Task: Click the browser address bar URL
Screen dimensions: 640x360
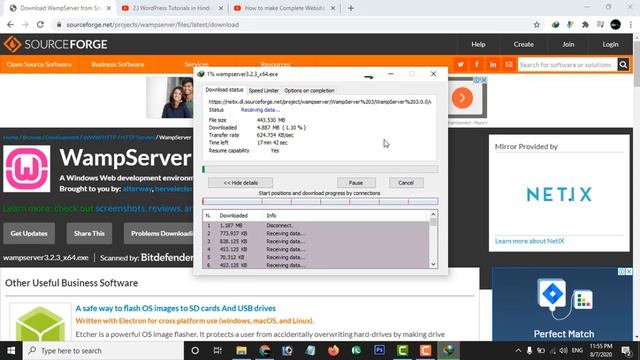Action: point(153,24)
